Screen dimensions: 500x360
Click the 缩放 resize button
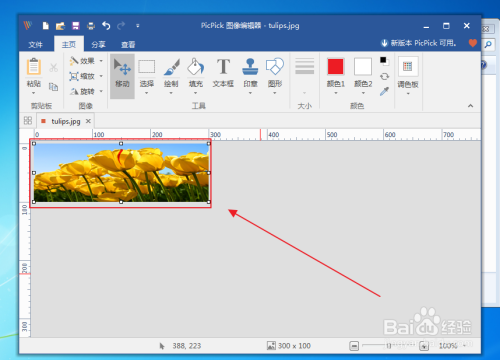(82, 76)
